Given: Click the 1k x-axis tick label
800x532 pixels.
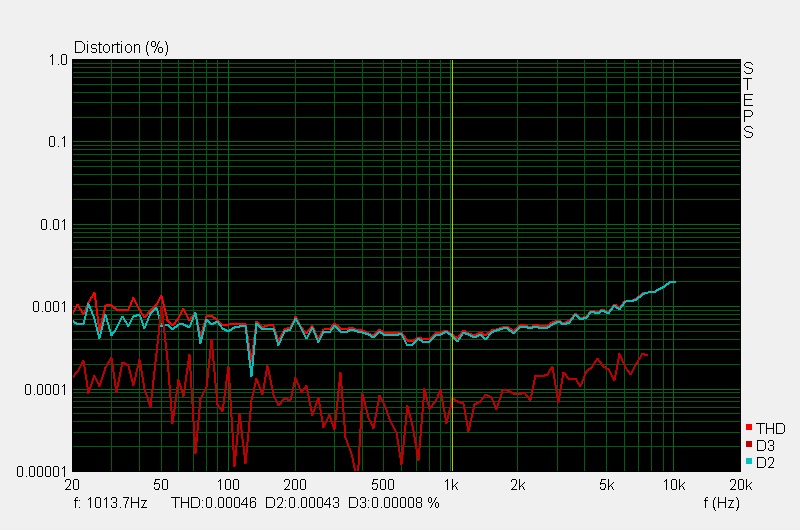Looking at the screenshot, I should (451, 485).
